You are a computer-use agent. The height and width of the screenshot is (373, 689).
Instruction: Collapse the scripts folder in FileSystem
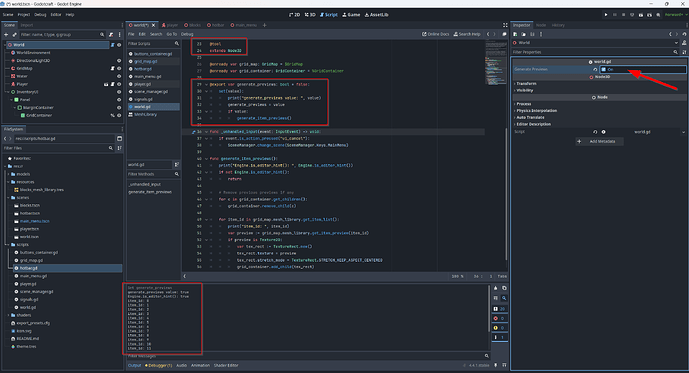8,245
